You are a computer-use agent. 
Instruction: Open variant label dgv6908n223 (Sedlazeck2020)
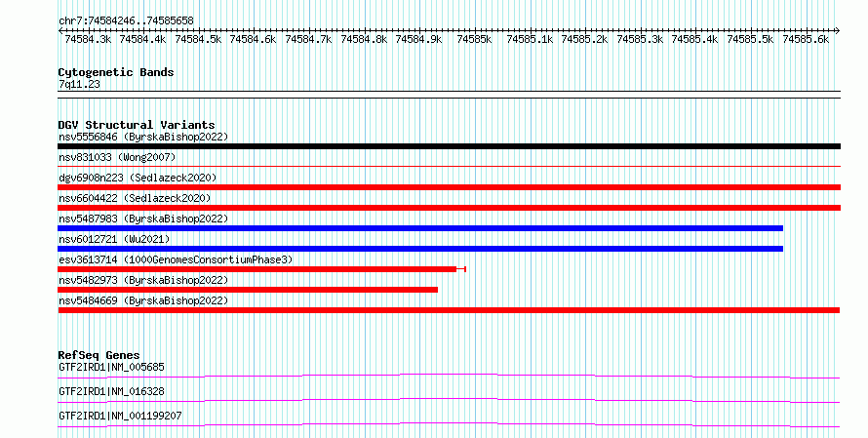coord(138,178)
